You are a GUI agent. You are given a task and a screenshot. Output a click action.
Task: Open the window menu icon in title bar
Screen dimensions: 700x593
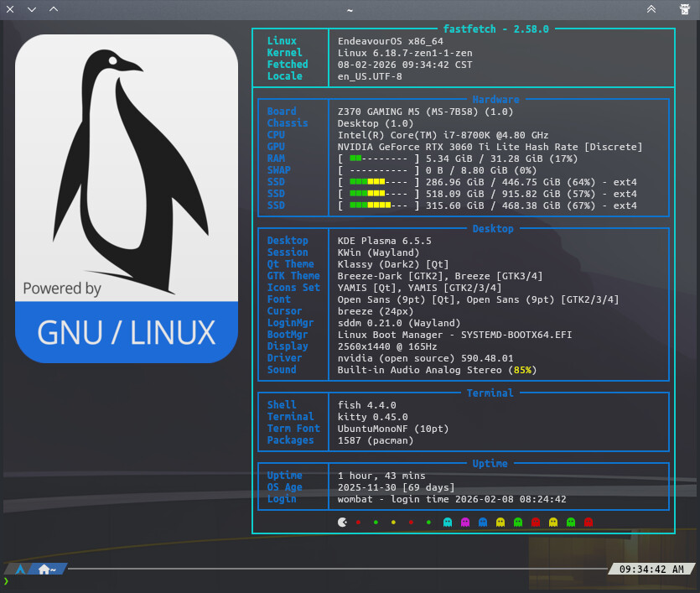(x=685, y=9)
